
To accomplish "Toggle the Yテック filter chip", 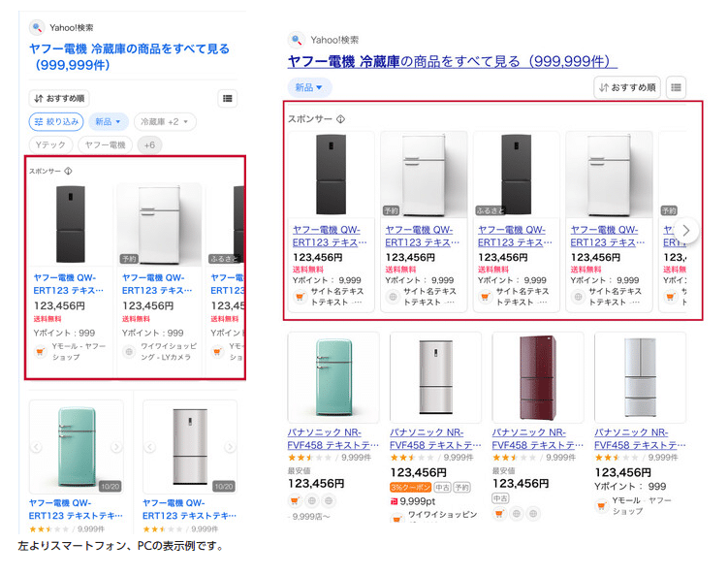I will pos(50,144).
